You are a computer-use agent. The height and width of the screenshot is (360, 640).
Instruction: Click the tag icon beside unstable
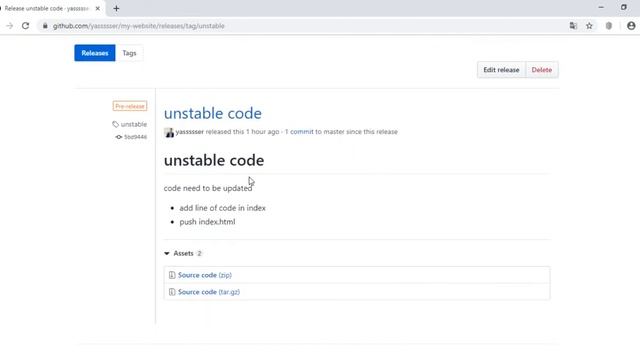pyautogui.click(x=116, y=124)
